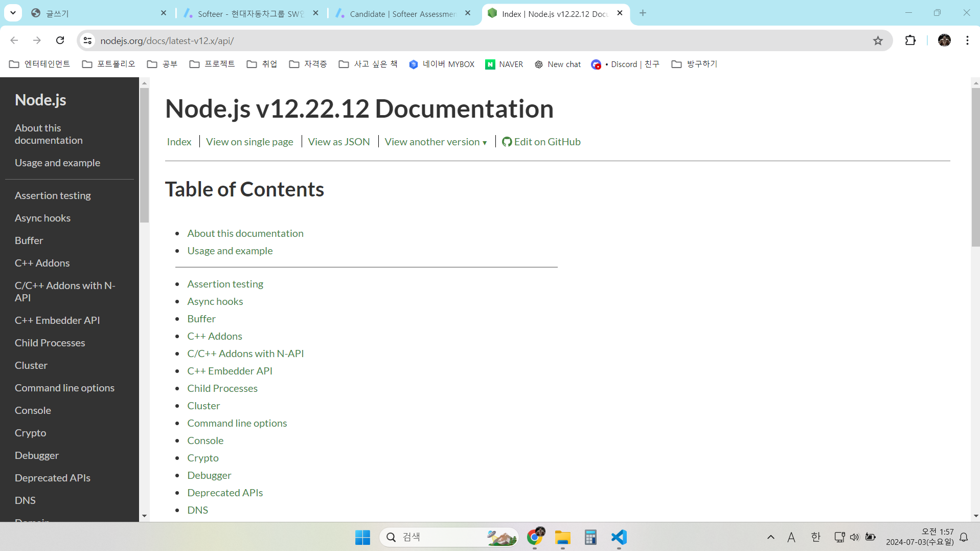Open the NAVER bookmark

[504, 64]
